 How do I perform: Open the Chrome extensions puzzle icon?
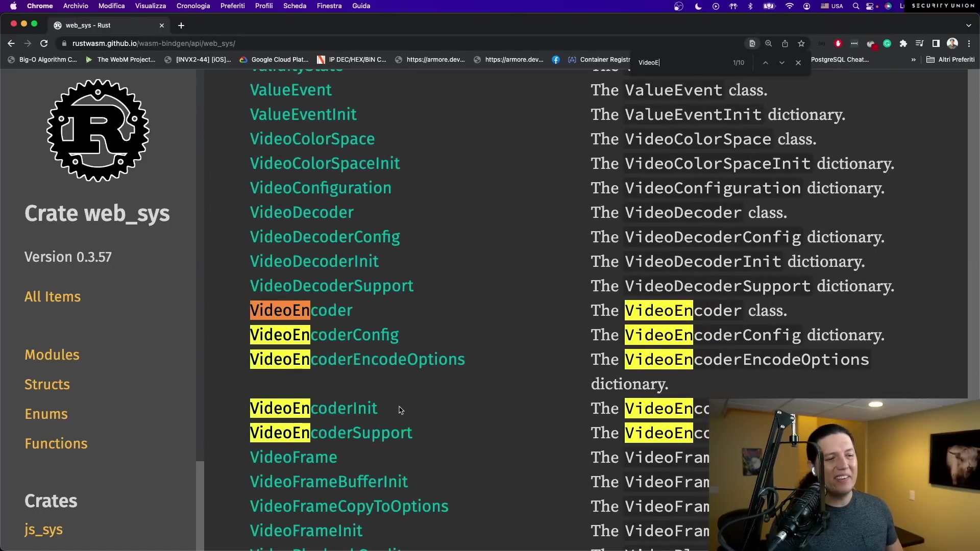903,43
